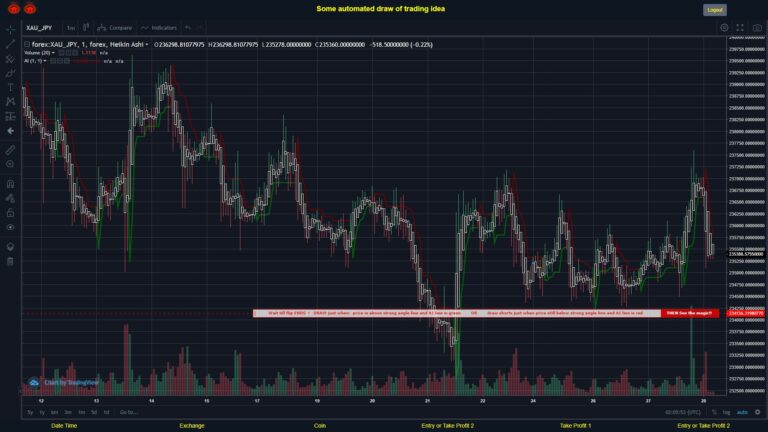
Task: Toggle lock all drawing tools
Action: tap(10, 213)
